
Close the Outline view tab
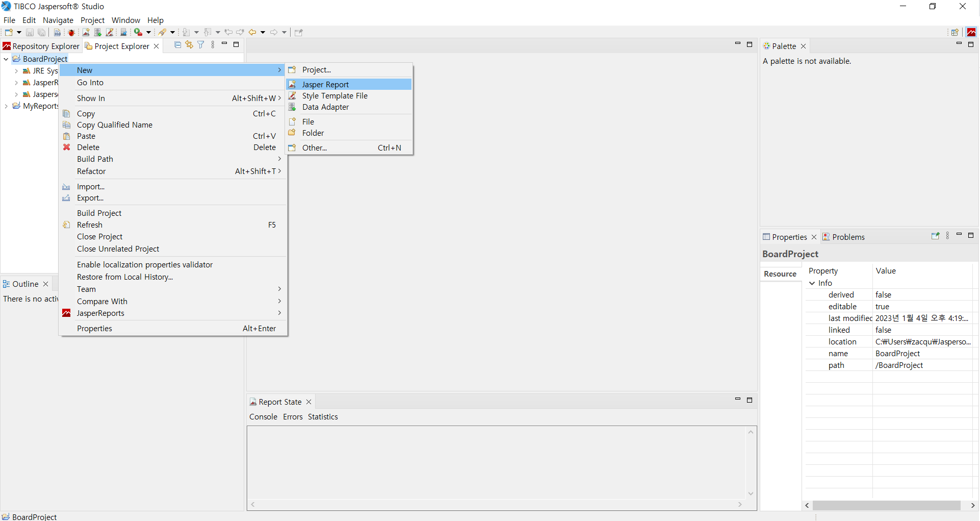click(x=45, y=284)
